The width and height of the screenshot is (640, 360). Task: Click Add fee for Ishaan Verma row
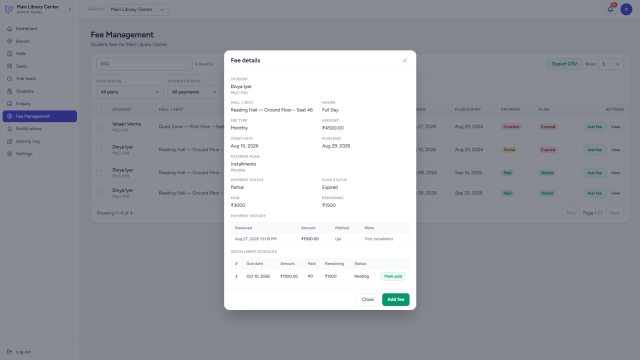point(594,127)
